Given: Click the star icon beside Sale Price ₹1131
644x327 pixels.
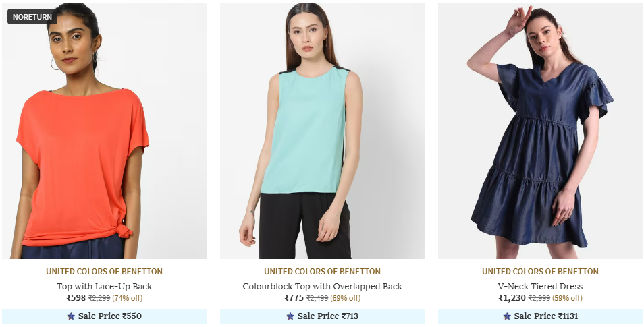Looking at the screenshot, I should [x=507, y=316].
